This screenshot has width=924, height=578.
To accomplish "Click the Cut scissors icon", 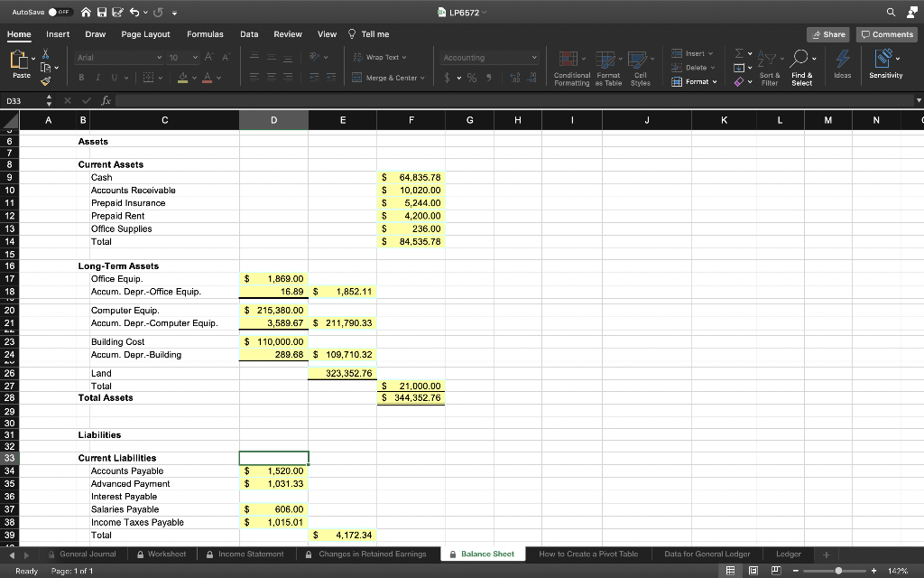I will (x=45, y=54).
